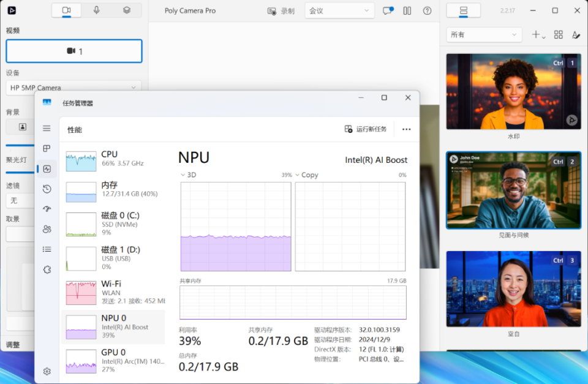Viewport: 588px width, 384px height.
Task: Click the 2.2.17 version number
Action: point(507,11)
